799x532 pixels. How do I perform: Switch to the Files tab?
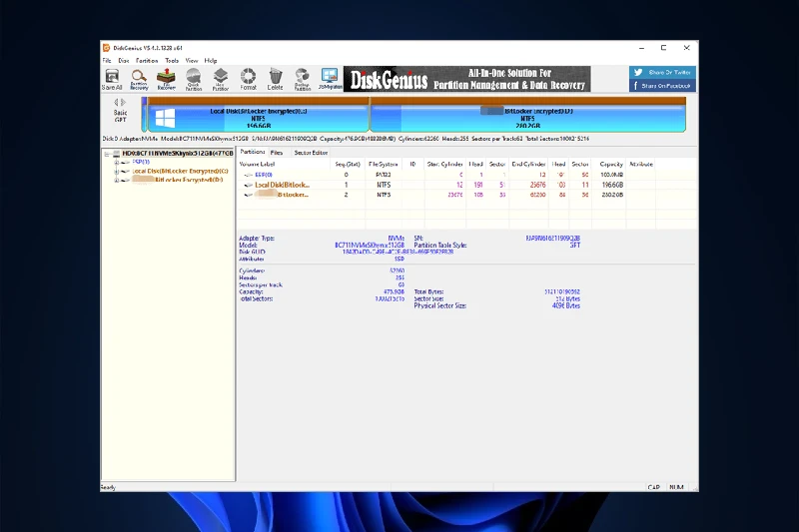[x=277, y=153]
